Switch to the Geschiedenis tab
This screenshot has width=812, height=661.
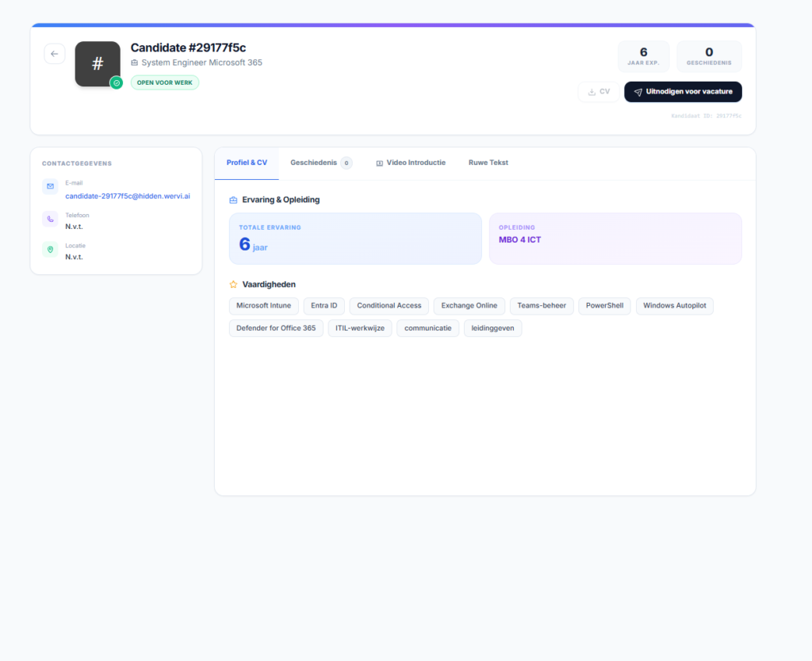(321, 163)
